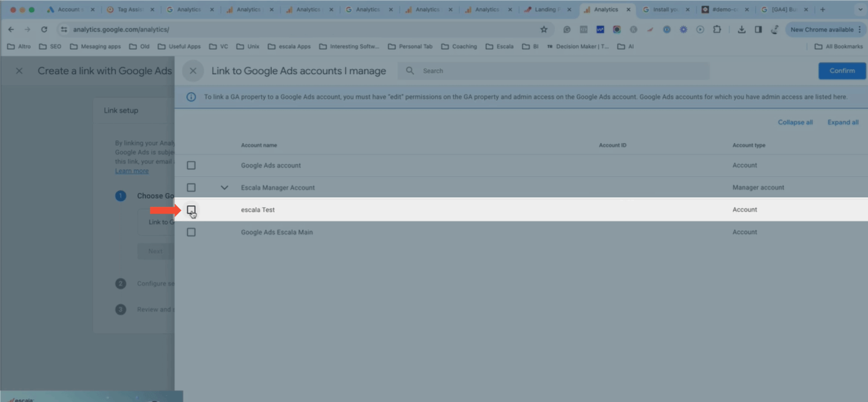Click the search magnifier icon

coord(410,71)
